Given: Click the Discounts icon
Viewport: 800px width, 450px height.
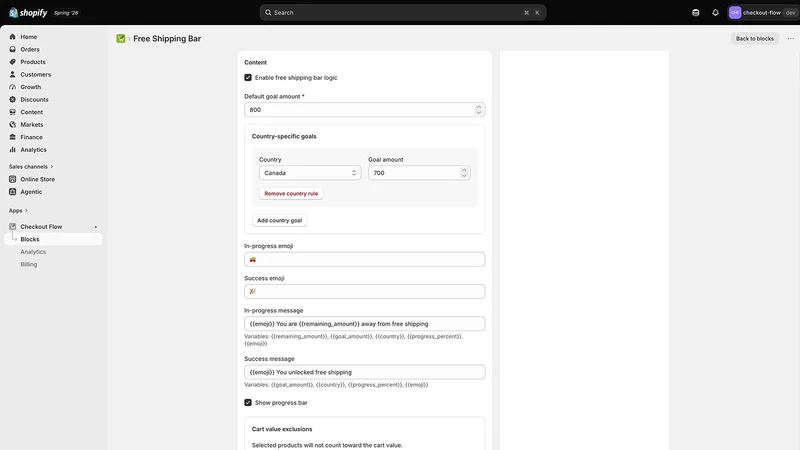Looking at the screenshot, I should tap(12, 99).
